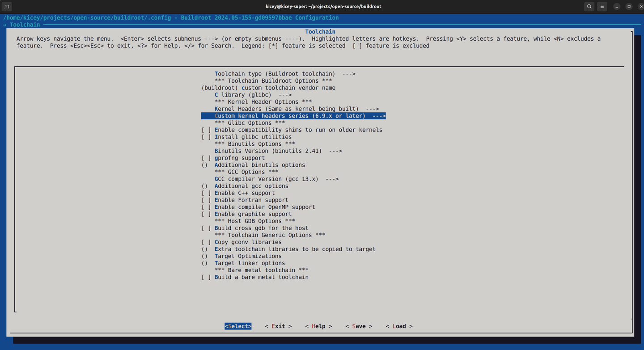Open the terminal hamburger menu
Image resolution: width=644 pixels, height=350 pixels.
pyautogui.click(x=602, y=6)
